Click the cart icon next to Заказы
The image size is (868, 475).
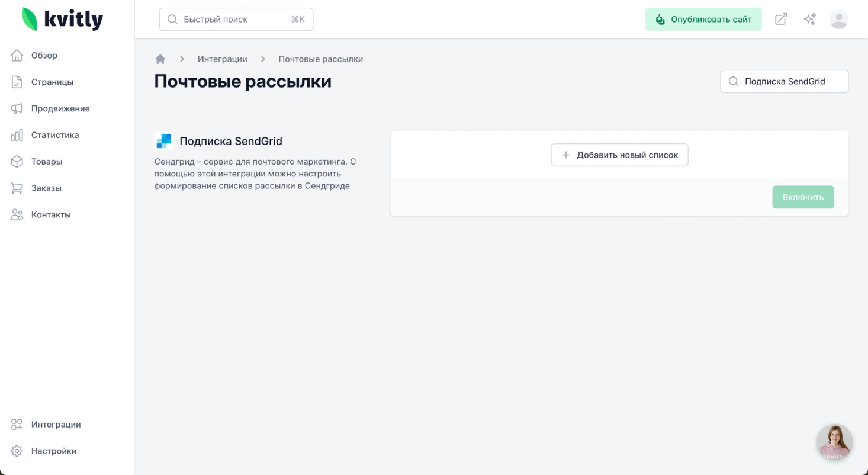tap(17, 188)
